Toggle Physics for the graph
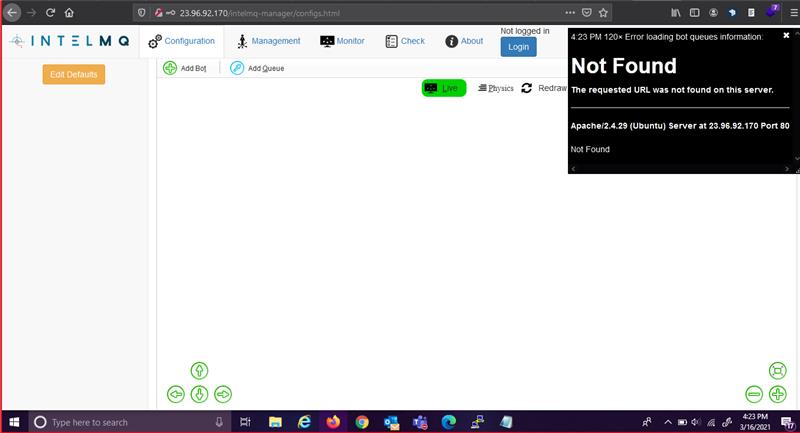 click(496, 88)
